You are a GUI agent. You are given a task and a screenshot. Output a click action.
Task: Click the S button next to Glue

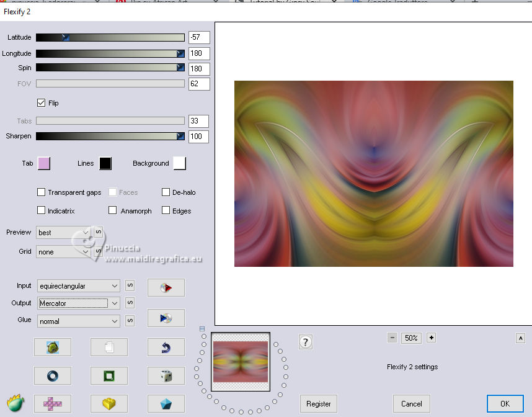pos(130,320)
